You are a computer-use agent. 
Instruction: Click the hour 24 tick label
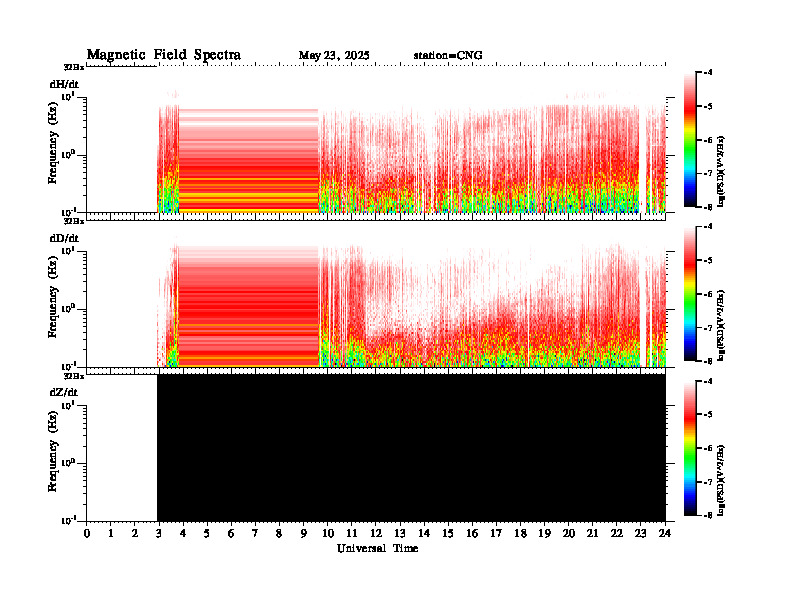coord(665,534)
